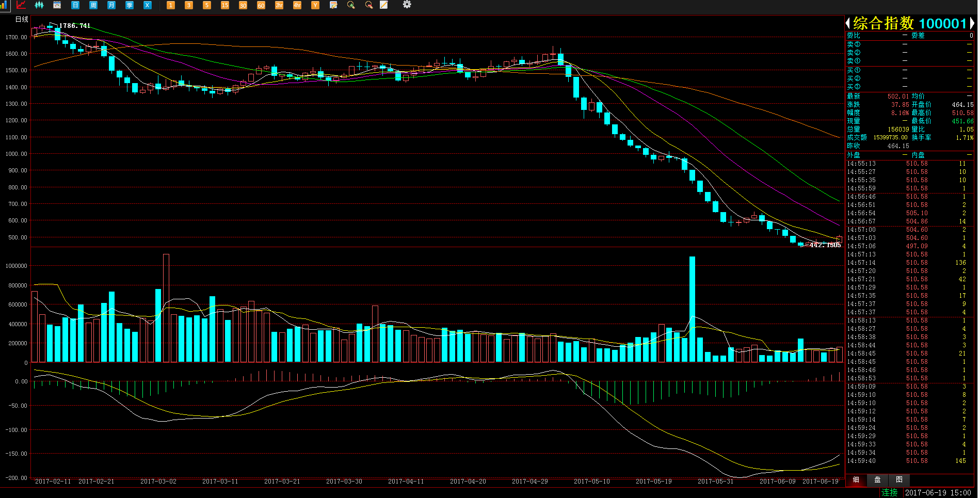This screenshot has height=498, width=980.
Task: Select the 3-minute chart interval
Action: click(x=189, y=5)
